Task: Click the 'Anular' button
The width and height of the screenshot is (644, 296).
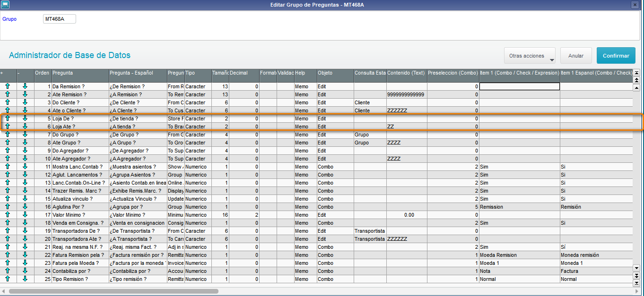Action: point(576,56)
